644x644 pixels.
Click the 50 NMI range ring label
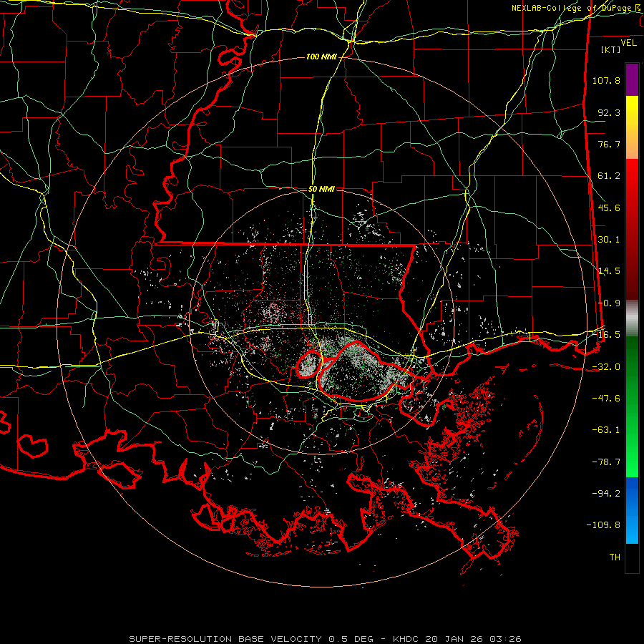(321, 190)
